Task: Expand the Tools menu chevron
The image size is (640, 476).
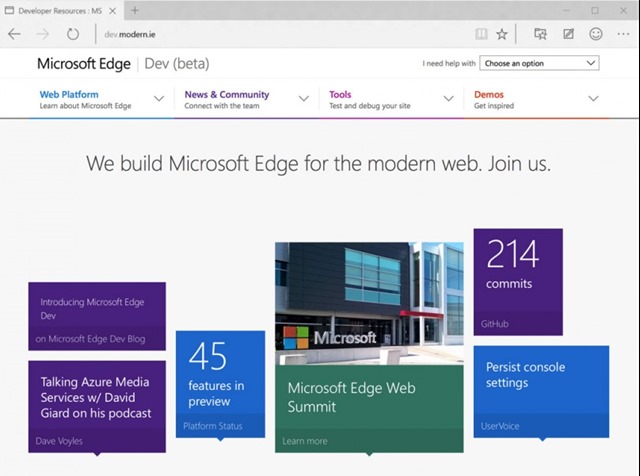Action: click(449, 99)
